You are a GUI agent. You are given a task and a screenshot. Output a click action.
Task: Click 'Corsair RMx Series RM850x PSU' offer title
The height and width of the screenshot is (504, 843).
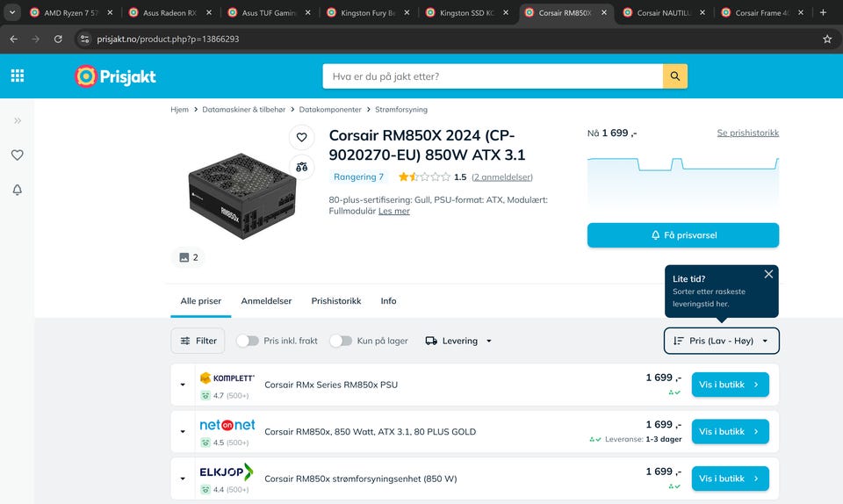(x=331, y=385)
